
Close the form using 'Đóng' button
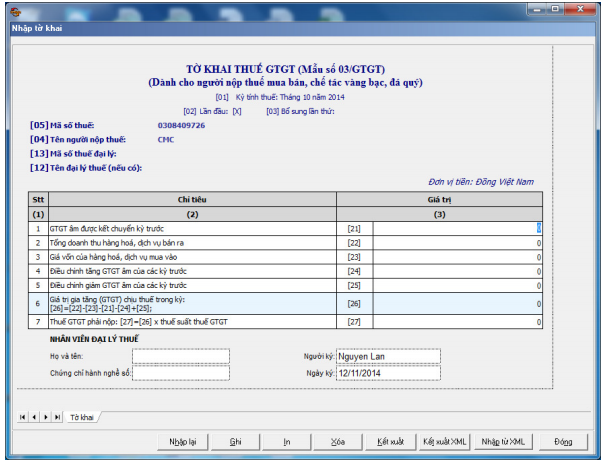[562, 440]
